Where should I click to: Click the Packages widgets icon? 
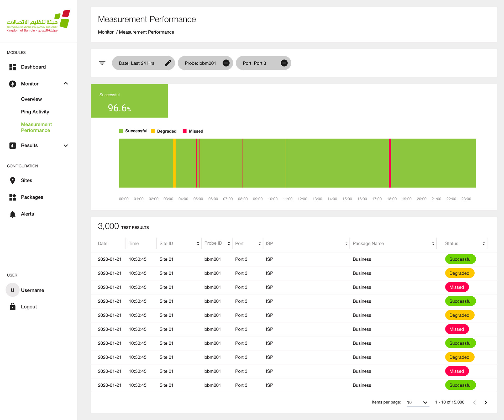pos(13,197)
